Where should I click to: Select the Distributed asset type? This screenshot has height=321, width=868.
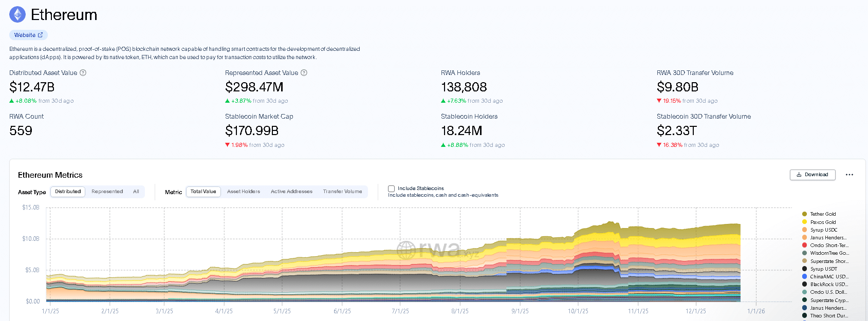(x=68, y=192)
